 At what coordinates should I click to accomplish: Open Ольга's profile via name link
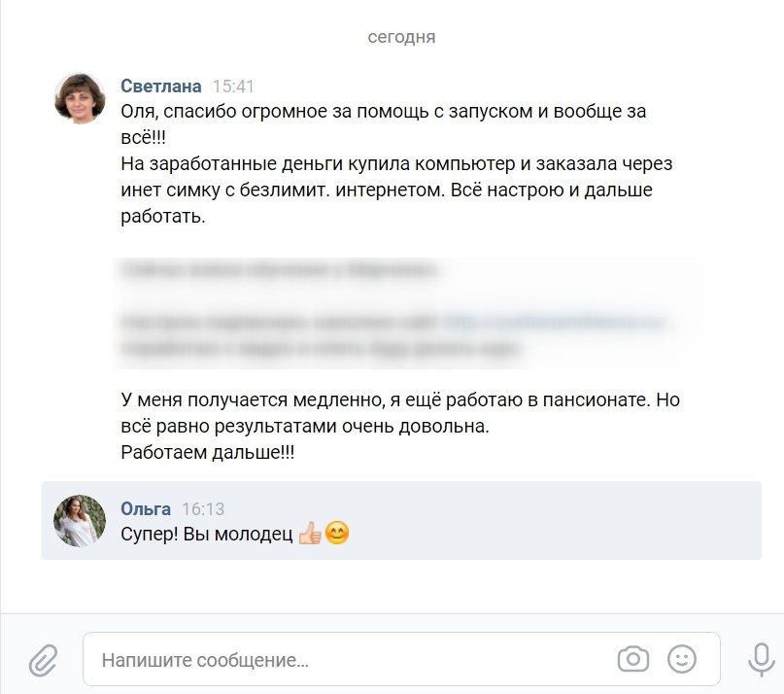coord(146,509)
